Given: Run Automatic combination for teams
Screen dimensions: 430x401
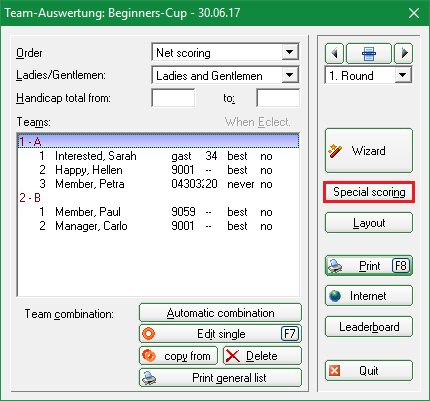Looking at the screenshot, I should click(220, 313).
